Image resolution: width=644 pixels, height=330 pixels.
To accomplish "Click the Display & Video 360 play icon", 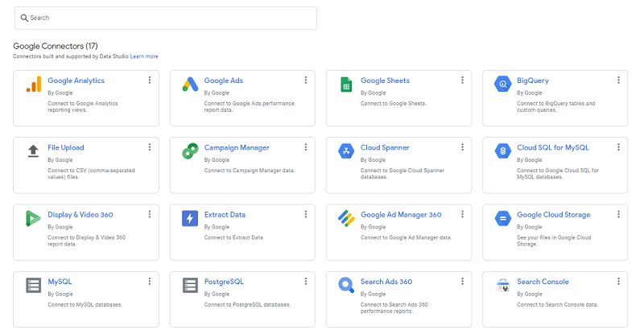I will coord(33,218).
